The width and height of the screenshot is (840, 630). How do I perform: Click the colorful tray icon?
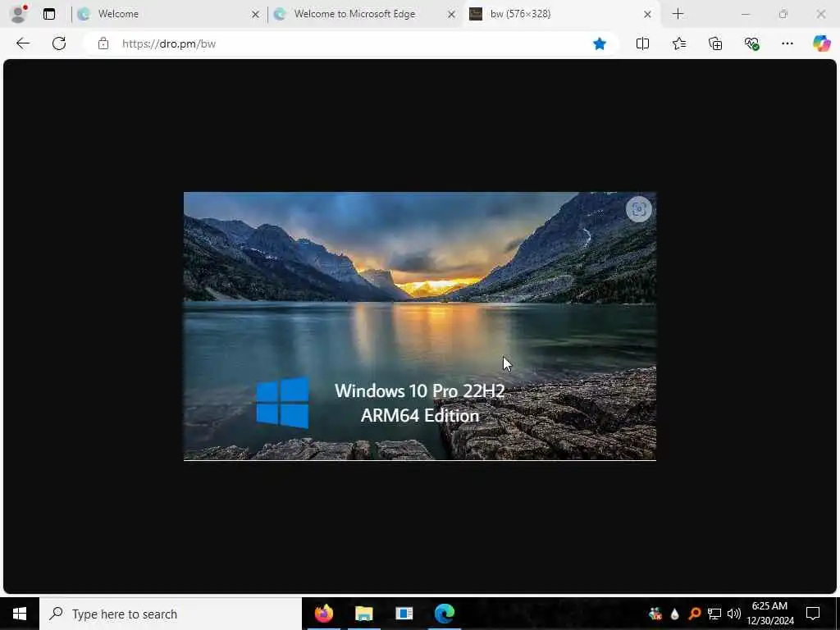point(655,614)
